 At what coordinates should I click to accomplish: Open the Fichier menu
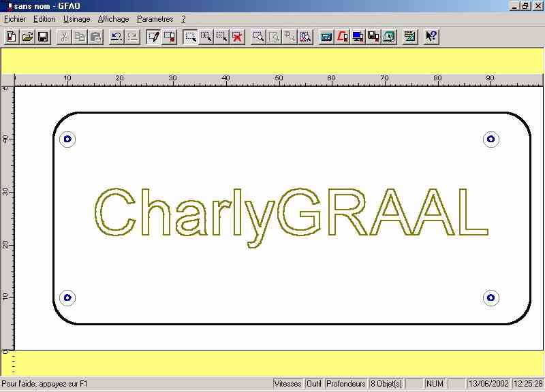(x=15, y=19)
